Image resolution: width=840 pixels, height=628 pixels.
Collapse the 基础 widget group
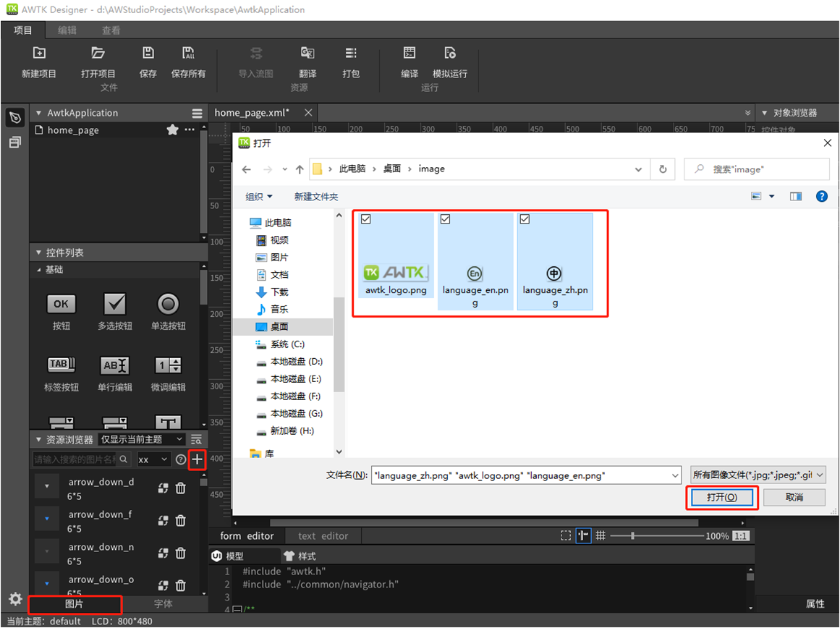[38, 270]
